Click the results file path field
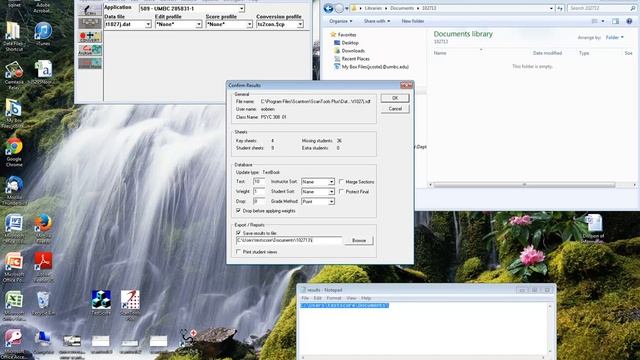The height and width of the screenshot is (360, 640). tap(289, 240)
